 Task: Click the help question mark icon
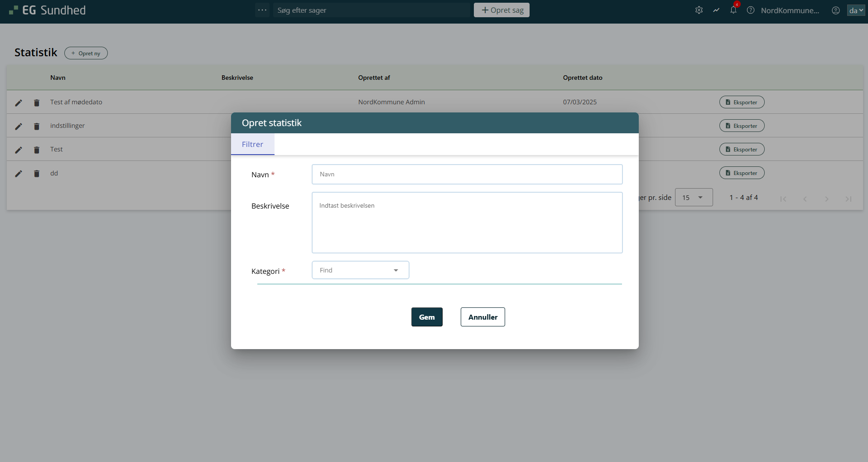tap(751, 10)
